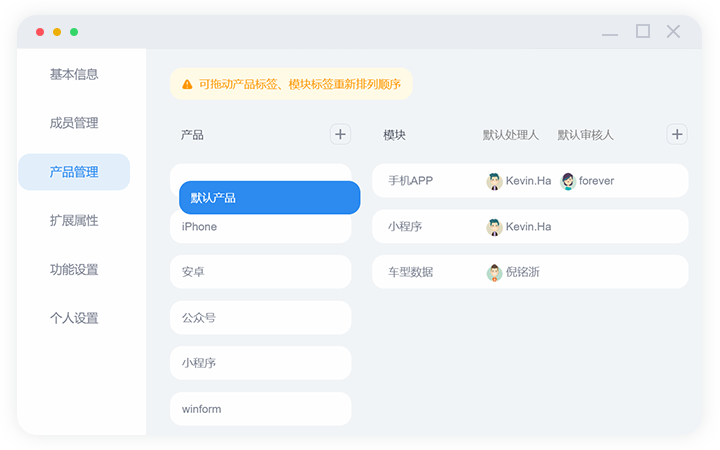Open 个人设置 from sidebar
The width and height of the screenshot is (720, 450).
click(74, 318)
